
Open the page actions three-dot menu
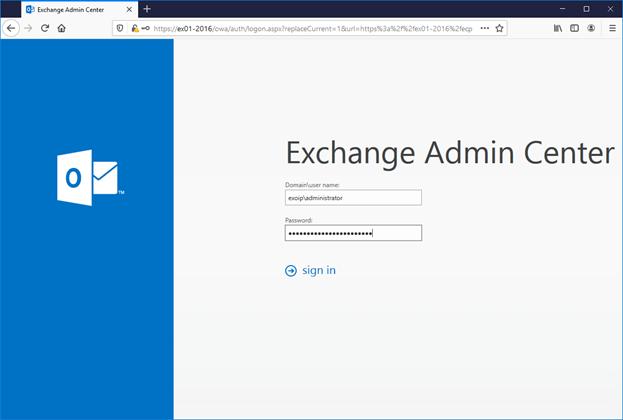click(x=485, y=28)
